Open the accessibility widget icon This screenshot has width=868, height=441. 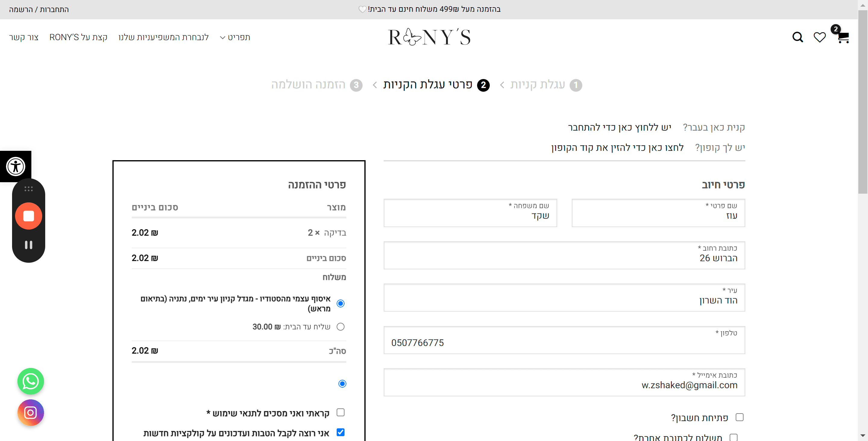(x=15, y=166)
